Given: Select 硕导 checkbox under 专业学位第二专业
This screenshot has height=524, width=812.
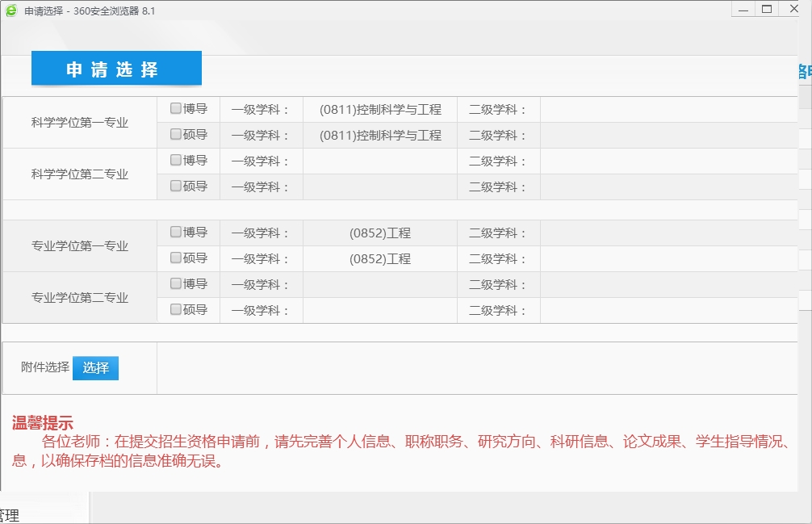Looking at the screenshot, I should [x=175, y=309].
